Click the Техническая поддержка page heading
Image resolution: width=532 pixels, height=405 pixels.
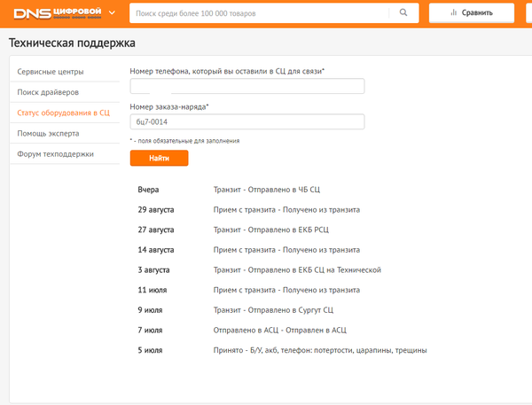tap(72, 43)
